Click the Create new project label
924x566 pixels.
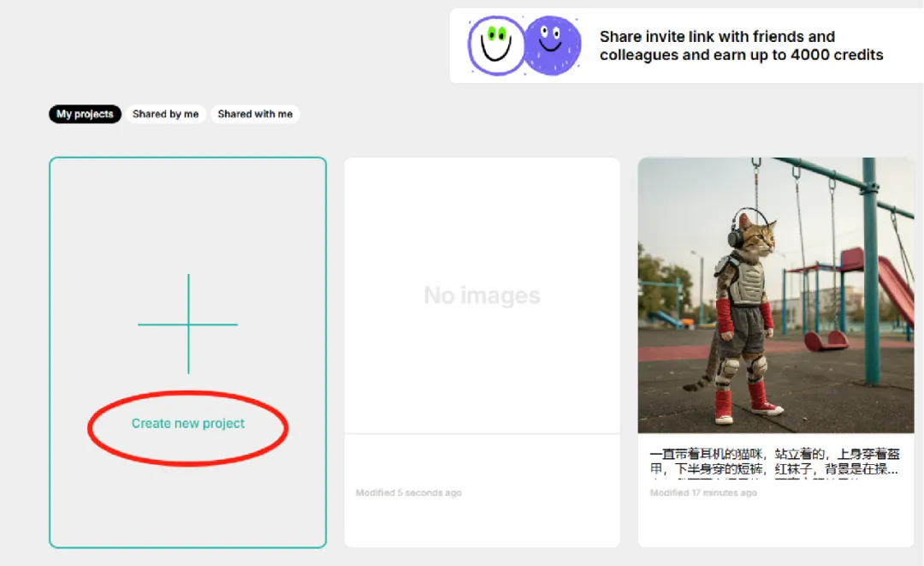click(x=188, y=423)
